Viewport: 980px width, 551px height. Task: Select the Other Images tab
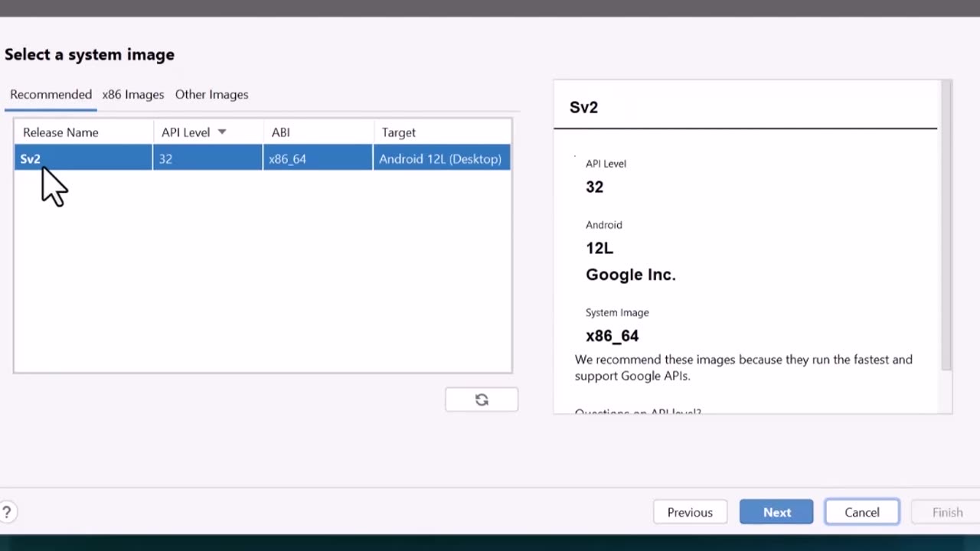click(211, 94)
